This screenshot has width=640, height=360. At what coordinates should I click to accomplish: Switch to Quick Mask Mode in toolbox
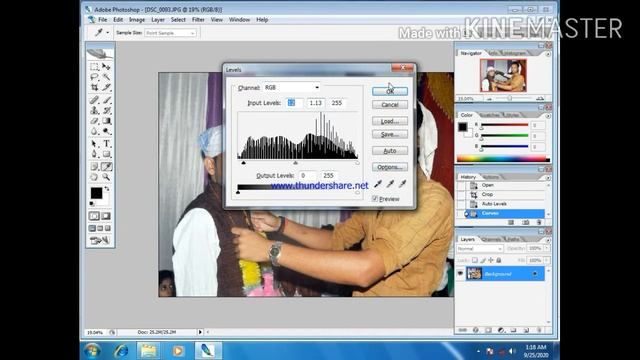(106, 216)
